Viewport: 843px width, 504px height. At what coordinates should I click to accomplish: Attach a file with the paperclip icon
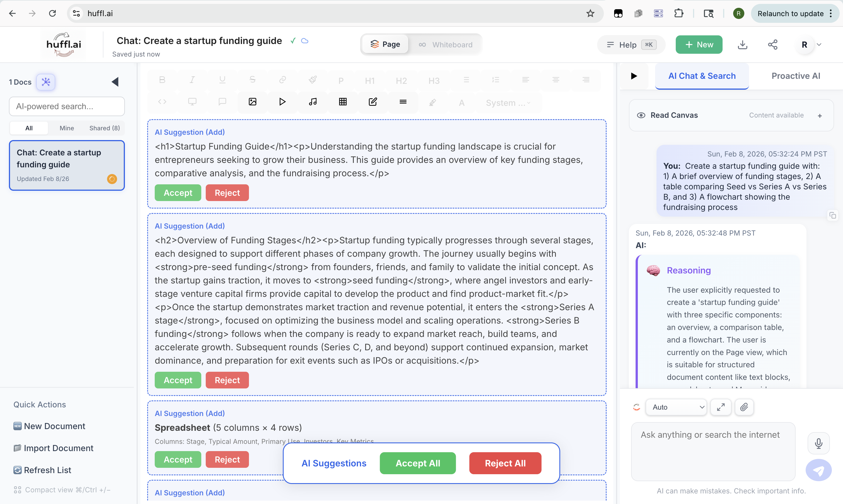[744, 407]
